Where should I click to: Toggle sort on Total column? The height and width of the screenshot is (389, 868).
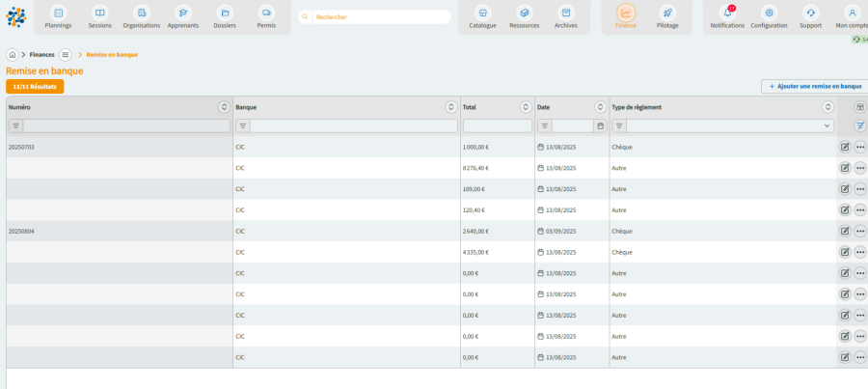click(x=526, y=107)
